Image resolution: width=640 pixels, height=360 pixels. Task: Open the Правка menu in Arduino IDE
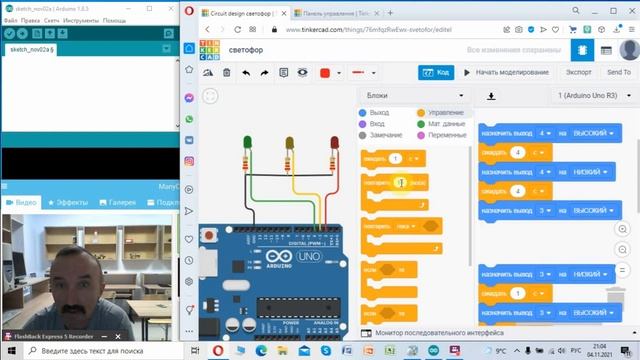click(x=30, y=20)
